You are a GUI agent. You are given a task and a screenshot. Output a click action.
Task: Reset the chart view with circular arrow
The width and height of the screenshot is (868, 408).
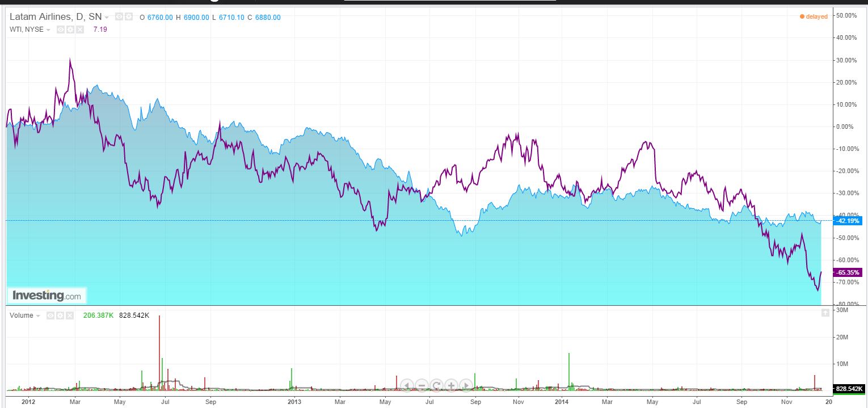tap(436, 385)
